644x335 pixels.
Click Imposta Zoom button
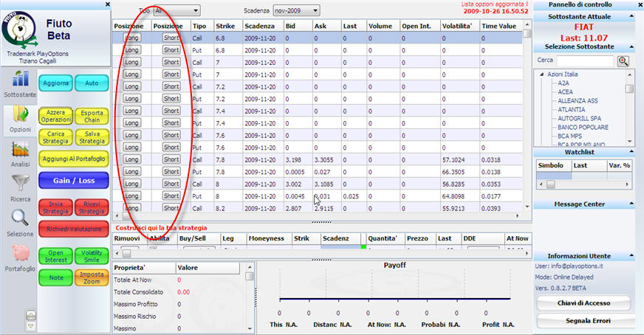92,278
